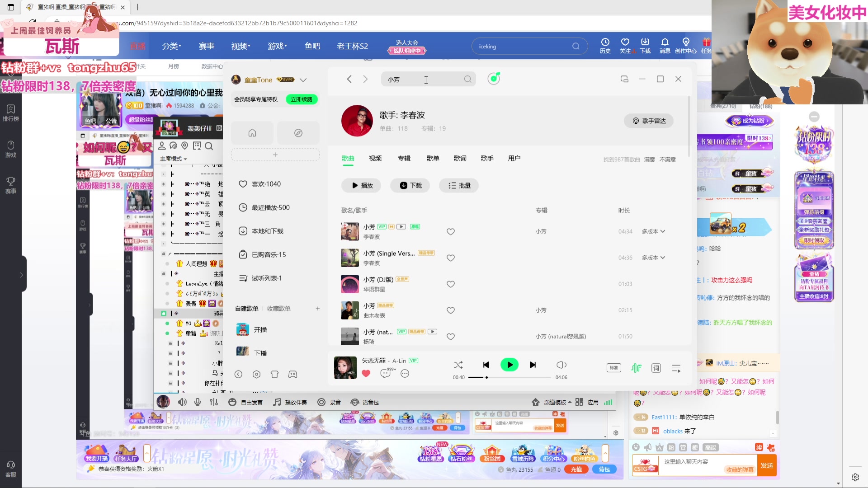Click the search magnifier in music search box

[x=467, y=79]
